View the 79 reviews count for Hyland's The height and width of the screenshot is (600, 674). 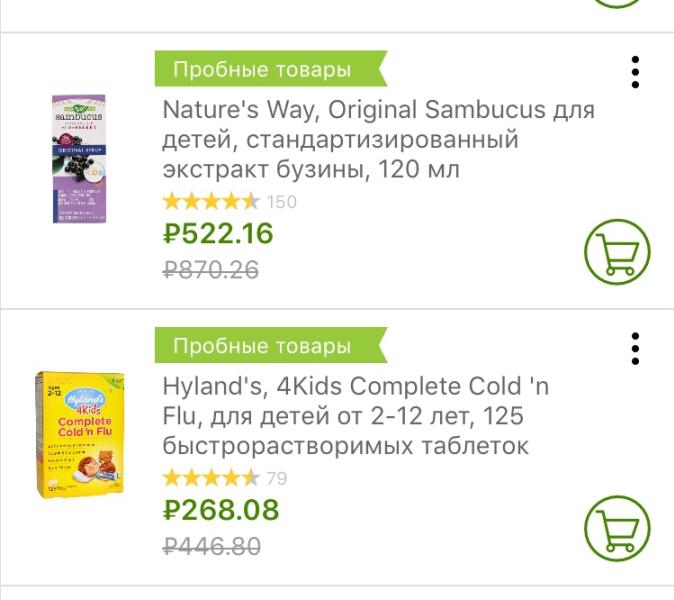277,478
